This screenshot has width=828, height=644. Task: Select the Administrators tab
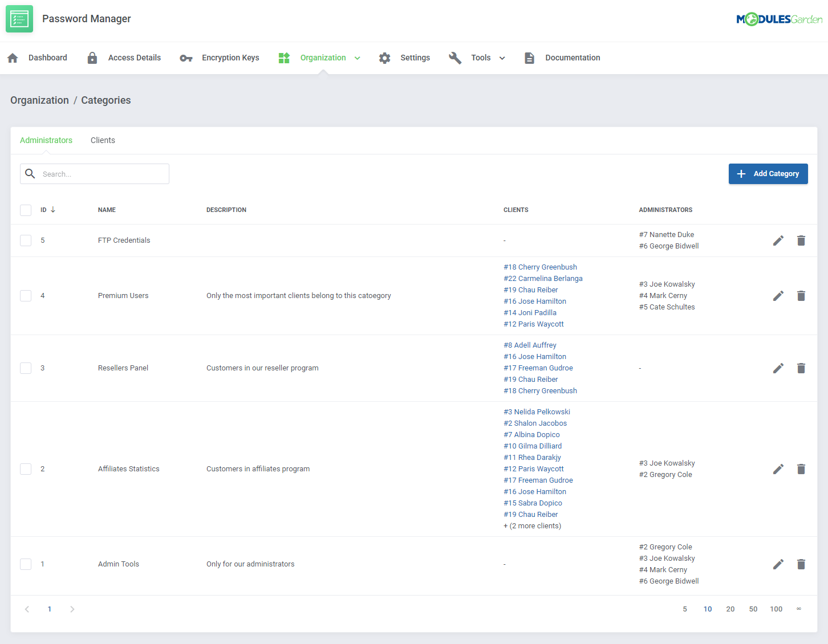(x=46, y=140)
